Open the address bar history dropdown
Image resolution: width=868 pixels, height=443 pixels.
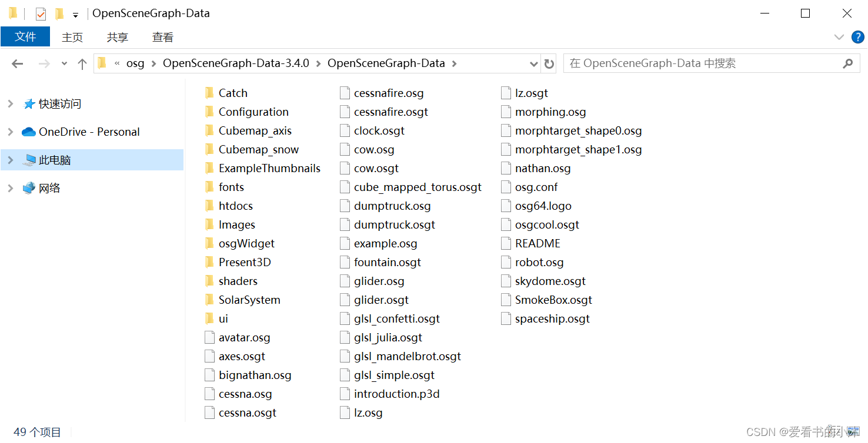tap(534, 63)
